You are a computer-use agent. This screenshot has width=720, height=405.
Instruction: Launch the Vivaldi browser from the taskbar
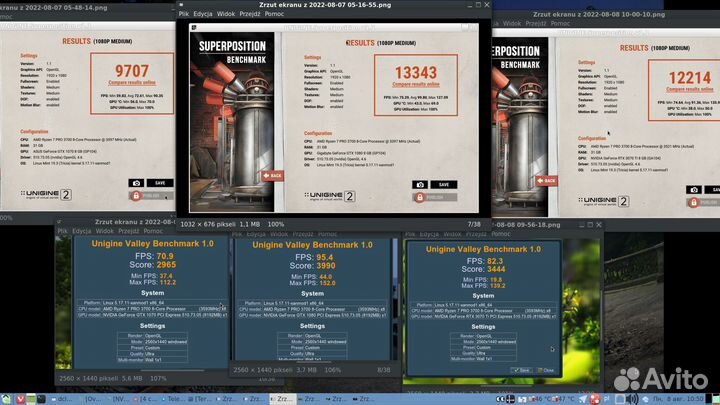click(x=20, y=399)
